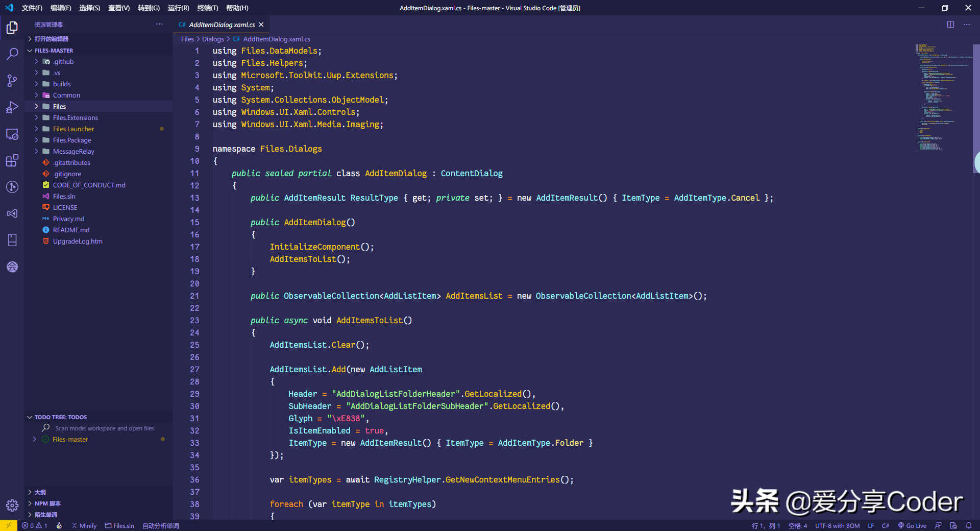This screenshot has width=980, height=531.
Task: Expand the Files.Extensions folder
Action: click(75, 117)
